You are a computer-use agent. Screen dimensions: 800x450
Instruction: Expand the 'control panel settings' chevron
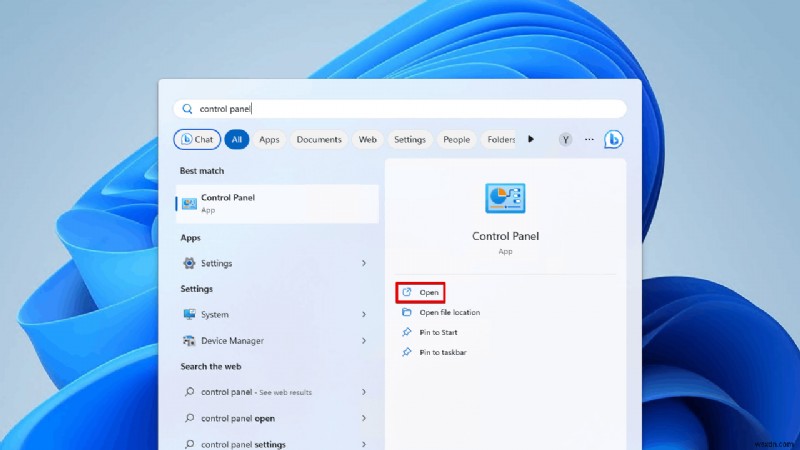[364, 444]
